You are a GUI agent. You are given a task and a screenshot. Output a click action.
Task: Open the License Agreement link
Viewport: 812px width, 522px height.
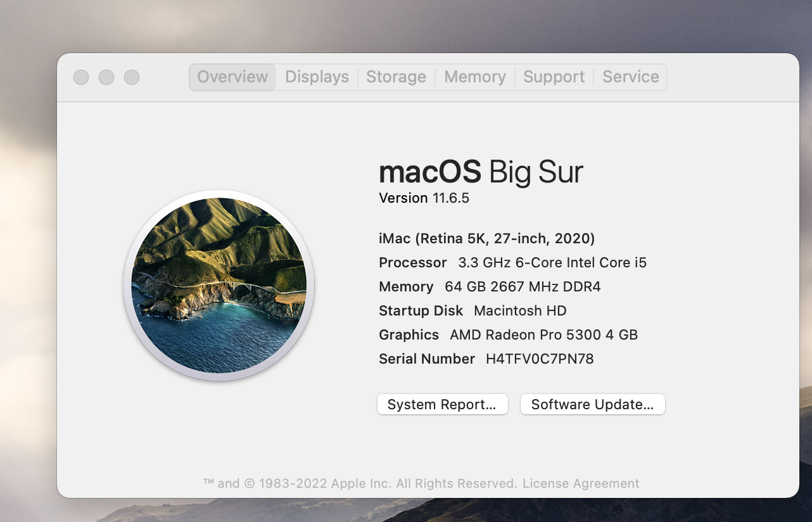[x=581, y=483]
